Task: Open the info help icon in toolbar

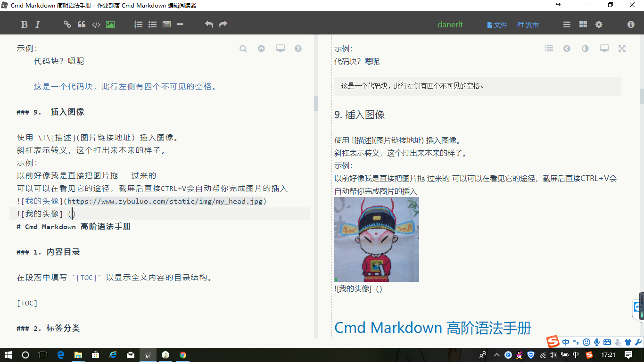Action: pyautogui.click(x=631, y=25)
